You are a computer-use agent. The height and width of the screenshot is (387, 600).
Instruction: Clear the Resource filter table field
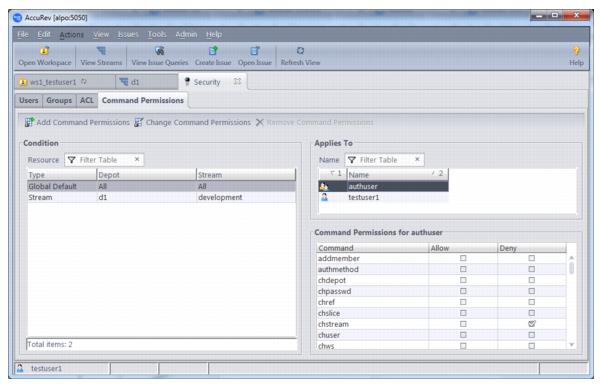coord(137,159)
